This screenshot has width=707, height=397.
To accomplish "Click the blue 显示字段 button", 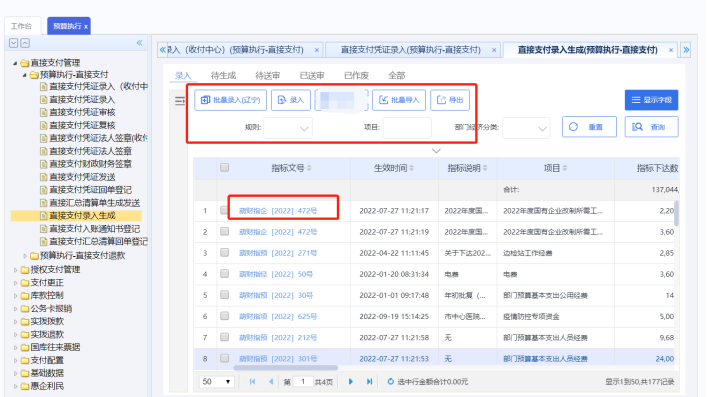I will (651, 100).
